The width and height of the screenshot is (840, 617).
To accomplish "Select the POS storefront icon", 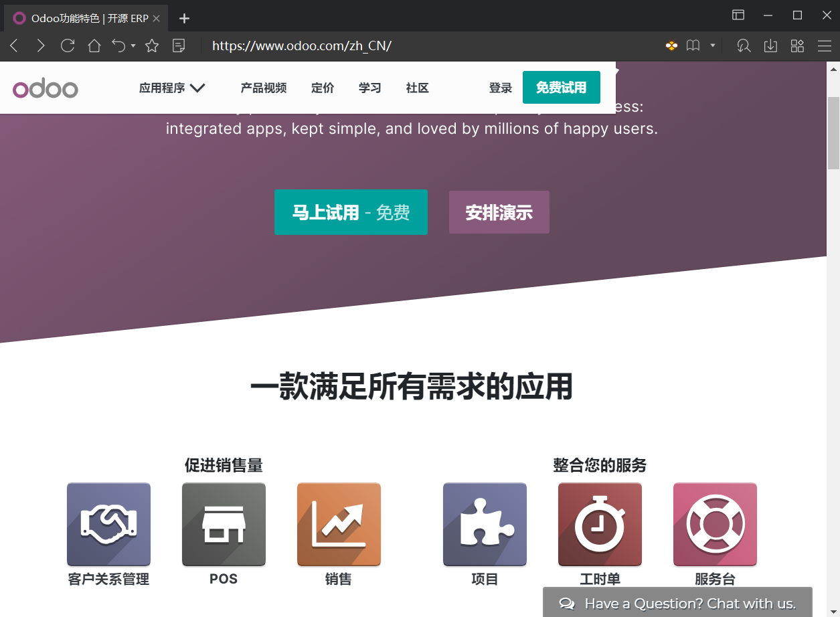I will tap(224, 524).
